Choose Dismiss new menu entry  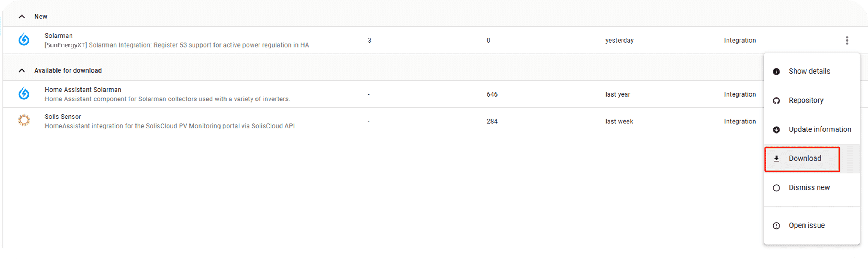coord(809,187)
